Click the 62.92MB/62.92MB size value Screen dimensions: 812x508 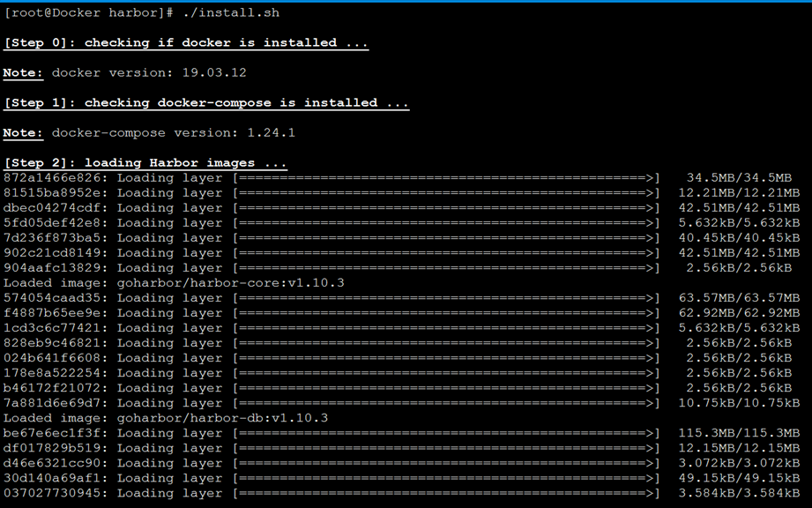coord(739,313)
